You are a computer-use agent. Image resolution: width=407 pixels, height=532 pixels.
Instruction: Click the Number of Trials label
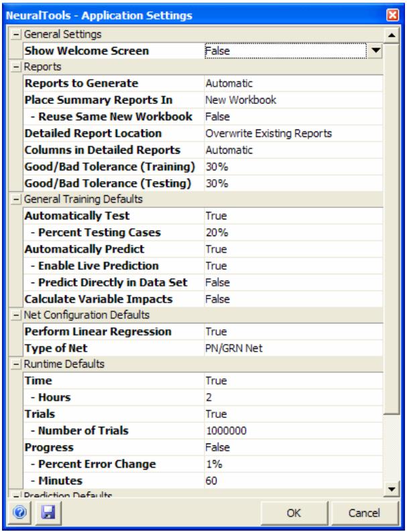point(83,431)
